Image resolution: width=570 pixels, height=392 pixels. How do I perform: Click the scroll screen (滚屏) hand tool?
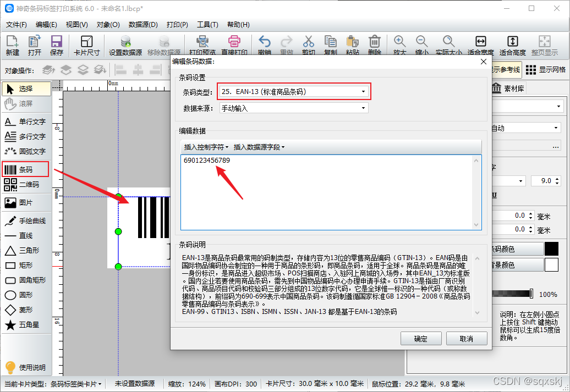[x=26, y=103]
